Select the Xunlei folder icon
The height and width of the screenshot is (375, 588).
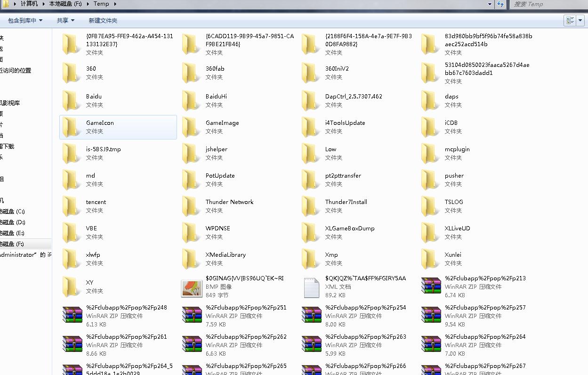(430, 259)
